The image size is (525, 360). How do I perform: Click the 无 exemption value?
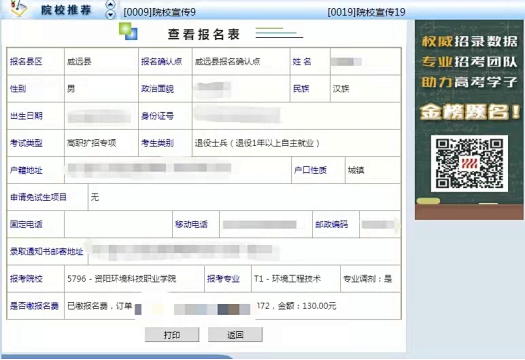pos(95,197)
